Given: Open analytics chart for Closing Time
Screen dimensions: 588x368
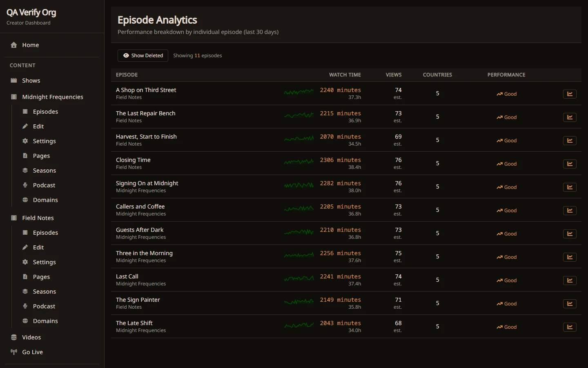Looking at the screenshot, I should pos(570,164).
